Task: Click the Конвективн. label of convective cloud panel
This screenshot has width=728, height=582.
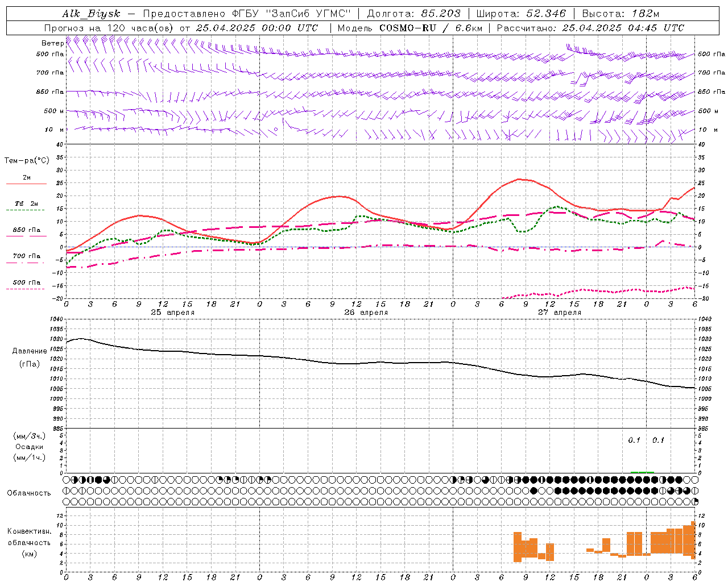Action: pyautogui.click(x=29, y=531)
